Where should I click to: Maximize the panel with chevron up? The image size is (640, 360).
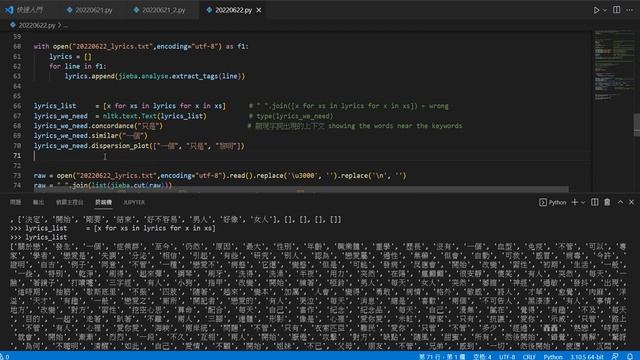[620, 202]
